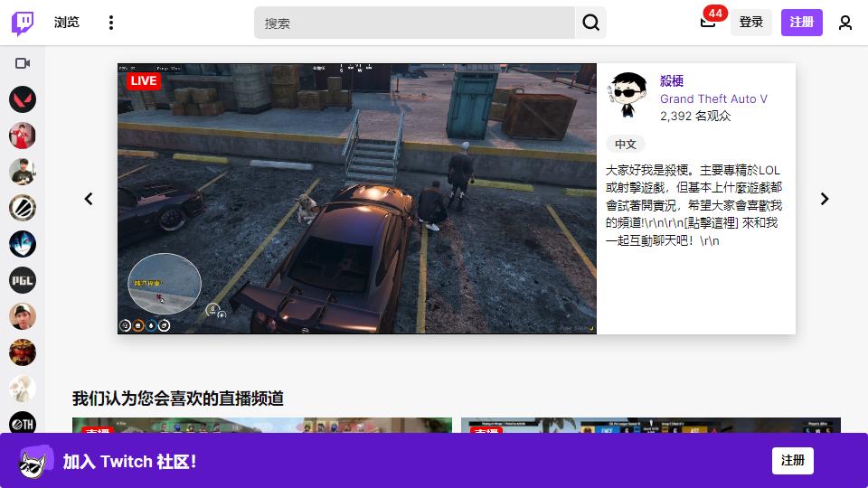Open the user profile icon menu
The width and height of the screenshot is (868, 488).
tap(844, 23)
